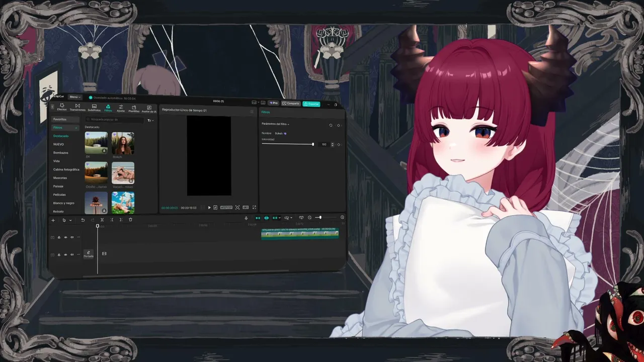Click the Compartir button
Viewport: 644px width, 362px height.
(291, 104)
